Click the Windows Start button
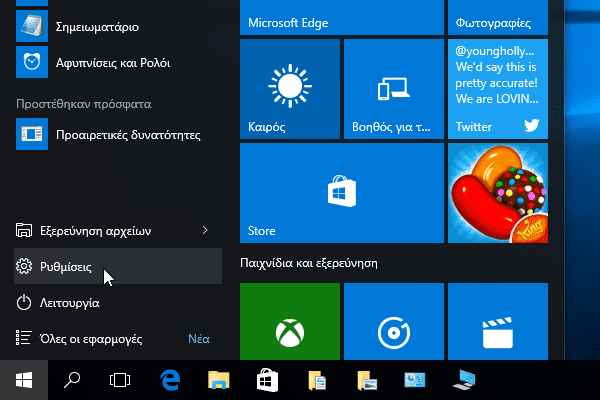This screenshot has width=600, height=400. (x=24, y=380)
